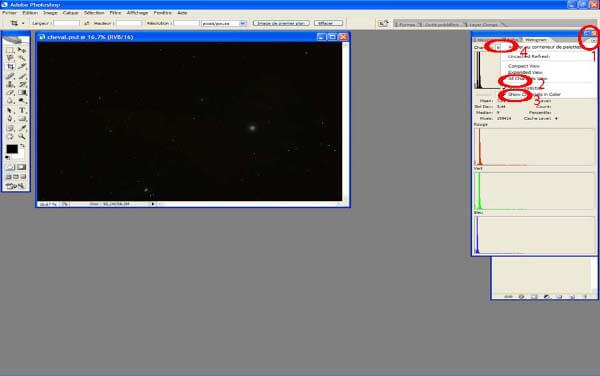
Task: Click the swap width and height icon
Action: click(87, 23)
